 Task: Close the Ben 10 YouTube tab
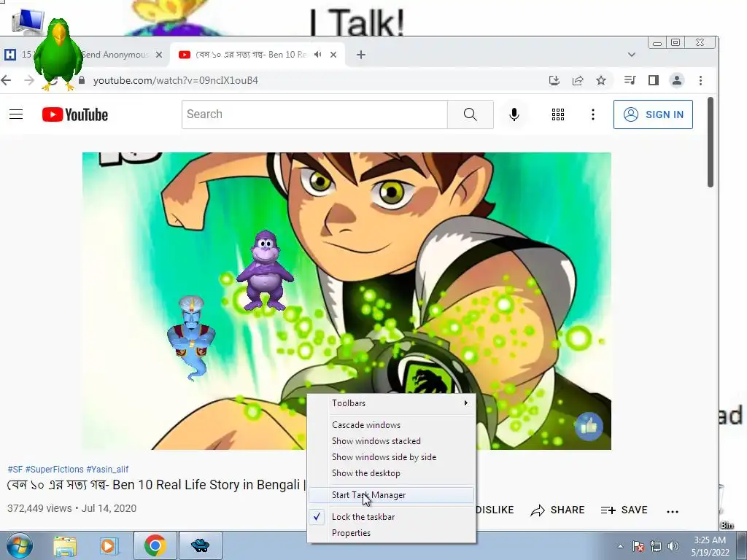click(333, 55)
